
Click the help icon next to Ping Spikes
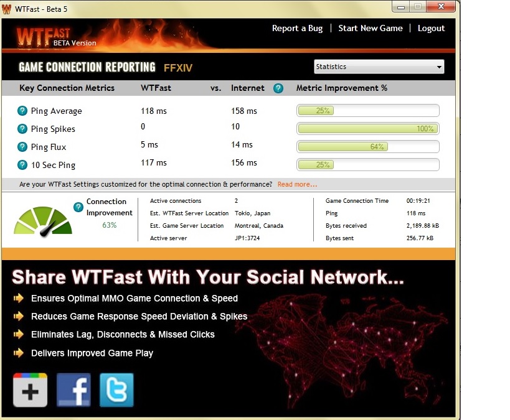(22, 129)
